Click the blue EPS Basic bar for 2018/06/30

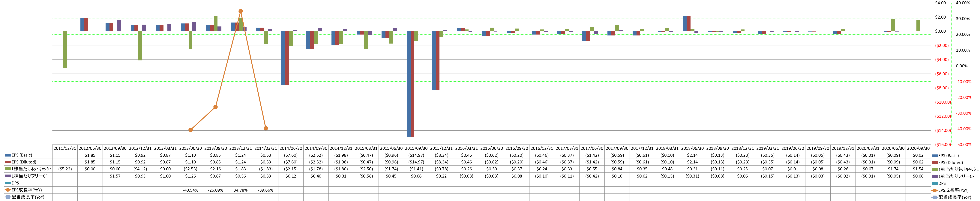[x=685, y=24]
